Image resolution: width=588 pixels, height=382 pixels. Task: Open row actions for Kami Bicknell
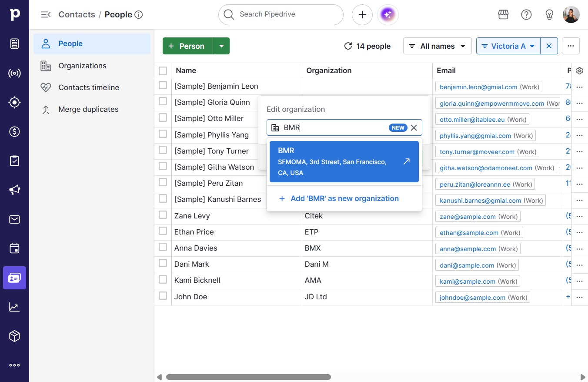579,281
